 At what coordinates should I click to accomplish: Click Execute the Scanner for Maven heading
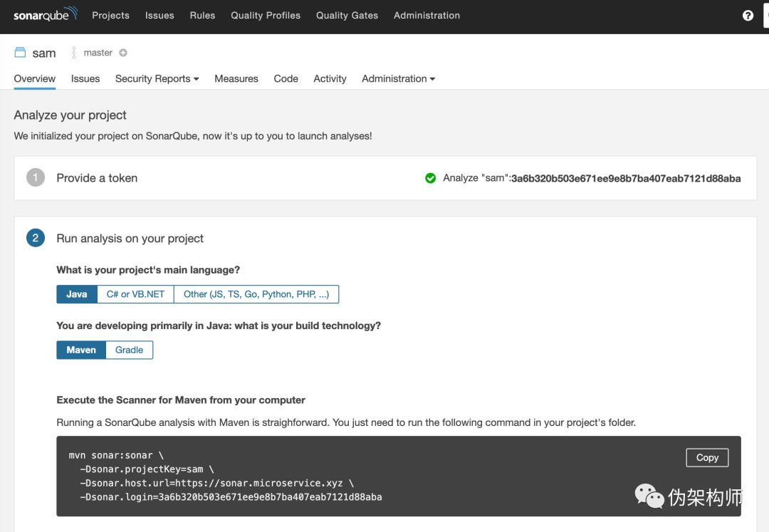[180, 400]
